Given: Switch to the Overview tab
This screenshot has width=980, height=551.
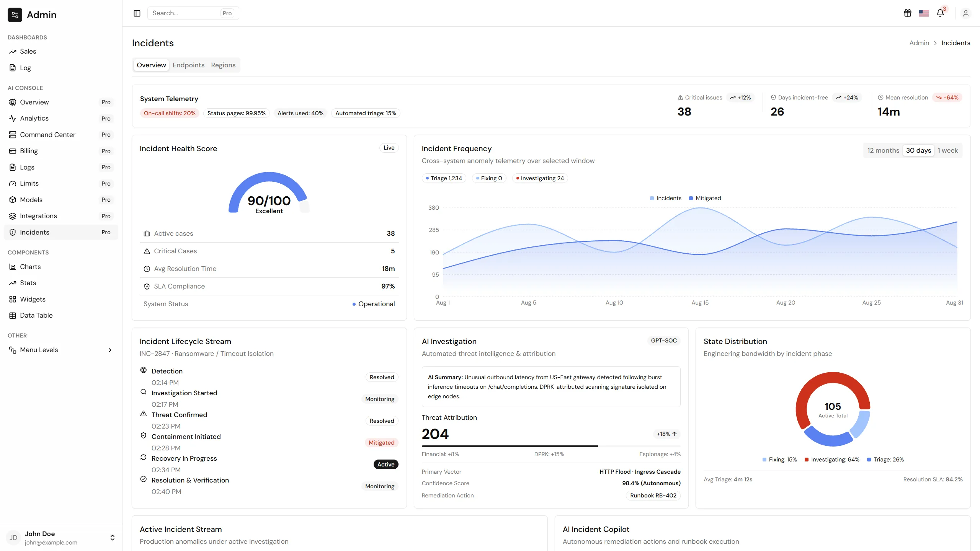Looking at the screenshot, I should click(x=151, y=65).
